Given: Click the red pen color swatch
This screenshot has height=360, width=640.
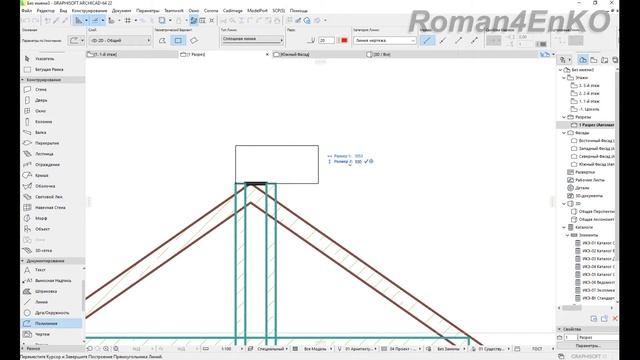Looking at the screenshot, I should (x=344, y=40).
